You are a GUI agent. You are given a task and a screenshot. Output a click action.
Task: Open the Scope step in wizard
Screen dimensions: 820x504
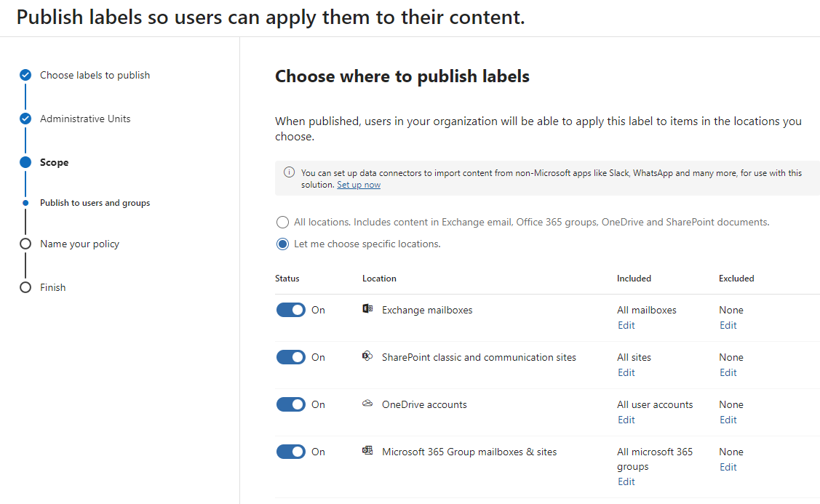(54, 162)
